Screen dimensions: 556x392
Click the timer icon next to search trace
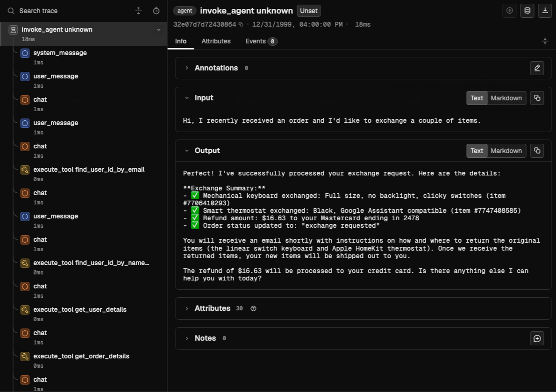tap(156, 11)
